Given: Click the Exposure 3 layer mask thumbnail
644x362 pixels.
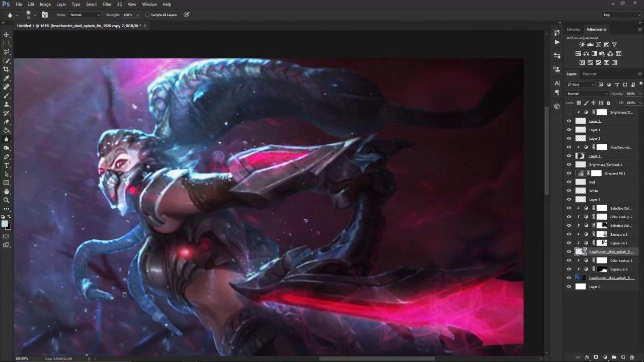Looking at the screenshot, I should (x=602, y=269).
